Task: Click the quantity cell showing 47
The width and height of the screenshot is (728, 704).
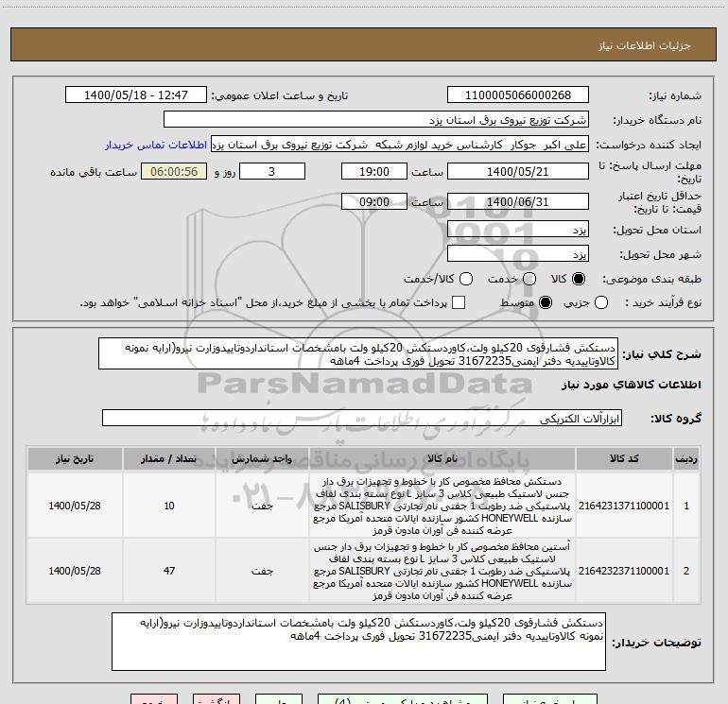Action: (x=169, y=572)
